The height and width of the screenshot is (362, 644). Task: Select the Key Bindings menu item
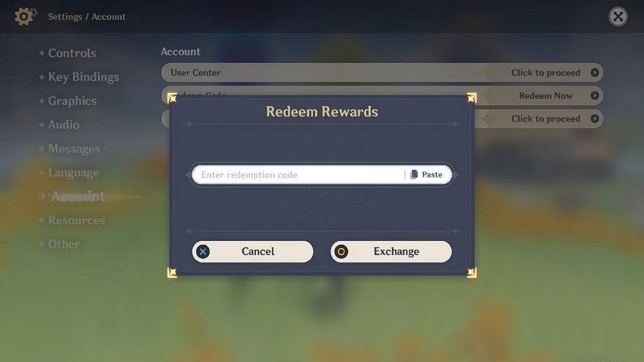coord(84,76)
